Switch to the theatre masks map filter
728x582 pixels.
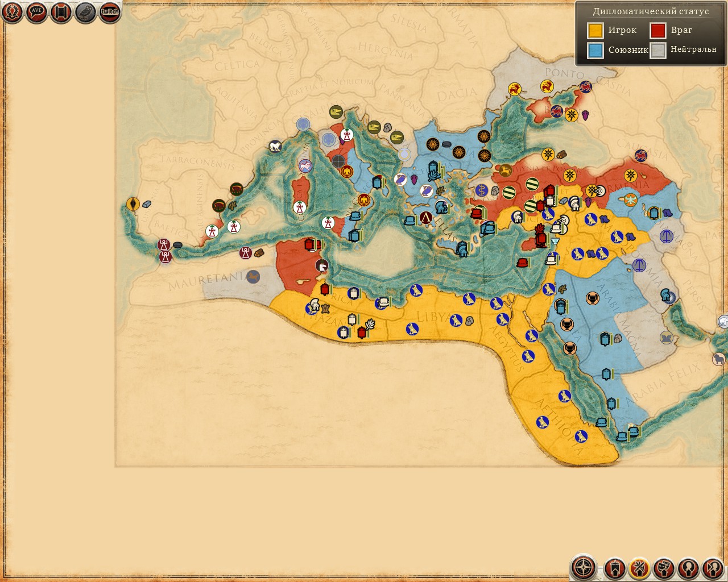[x=664, y=568]
